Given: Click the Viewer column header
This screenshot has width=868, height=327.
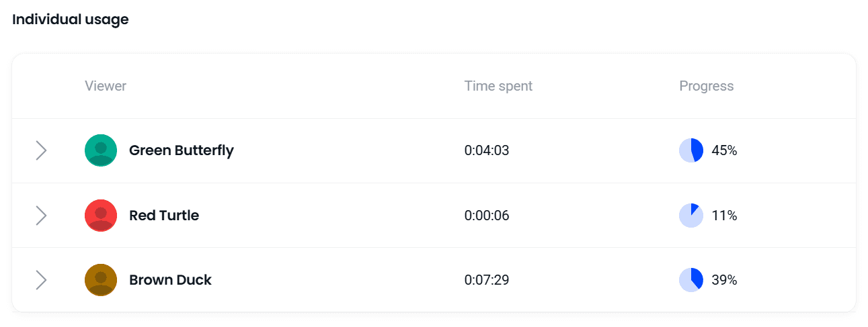Looking at the screenshot, I should (x=106, y=86).
